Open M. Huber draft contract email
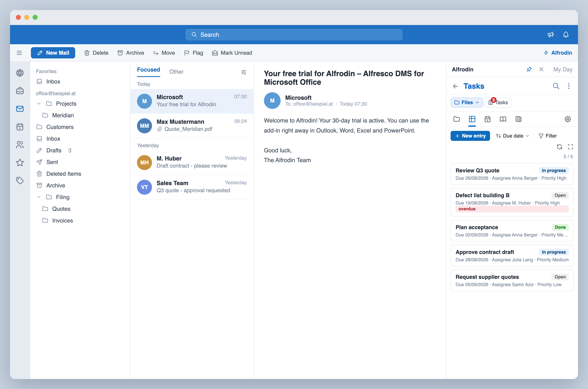The width and height of the screenshot is (588, 389). tap(192, 163)
